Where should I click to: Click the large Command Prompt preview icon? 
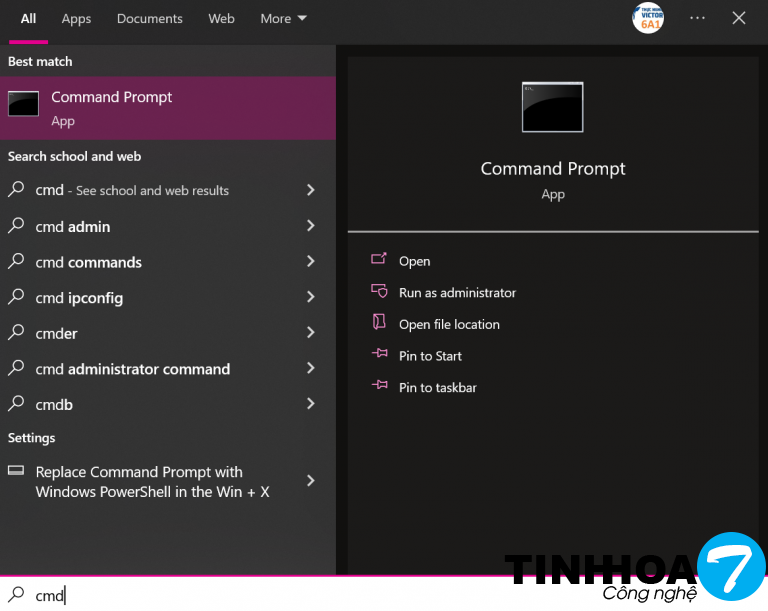click(x=552, y=107)
